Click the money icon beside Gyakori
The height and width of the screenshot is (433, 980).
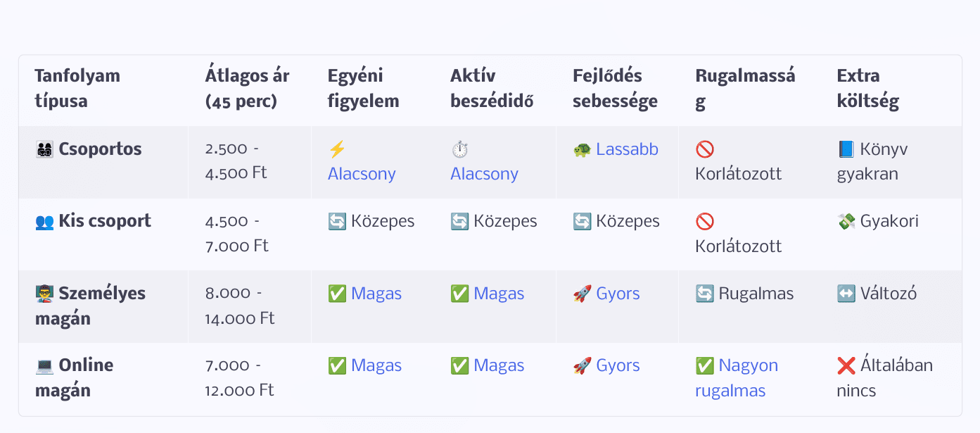(846, 221)
